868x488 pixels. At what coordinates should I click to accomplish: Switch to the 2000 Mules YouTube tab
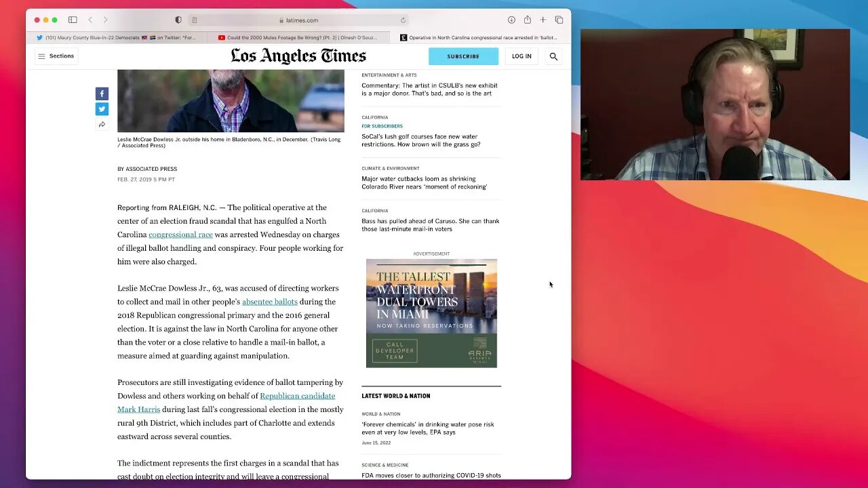click(299, 38)
